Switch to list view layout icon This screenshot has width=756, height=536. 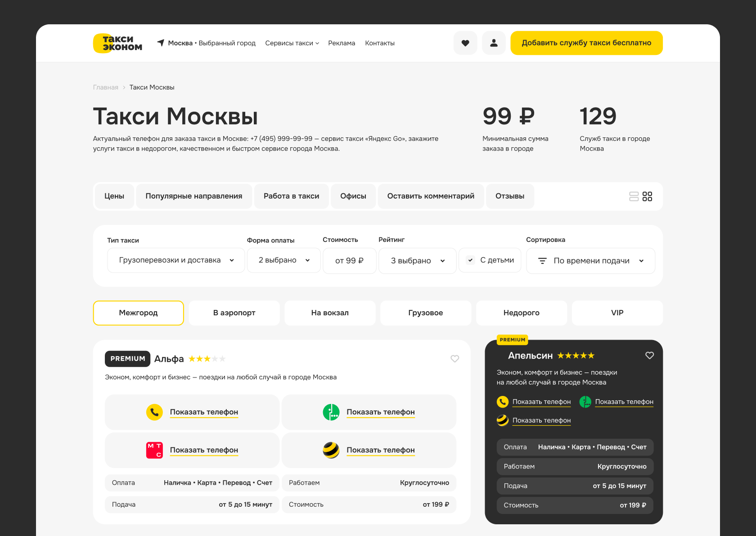pyautogui.click(x=634, y=196)
